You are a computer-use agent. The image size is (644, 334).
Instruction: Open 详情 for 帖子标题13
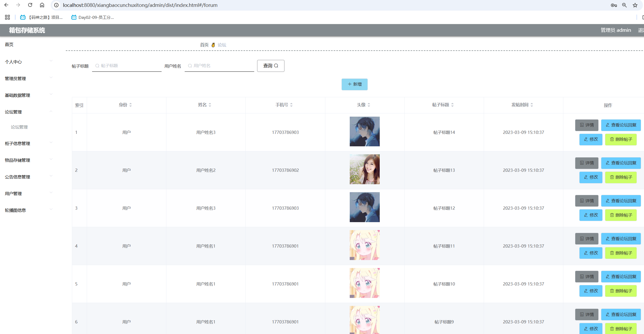click(x=587, y=163)
